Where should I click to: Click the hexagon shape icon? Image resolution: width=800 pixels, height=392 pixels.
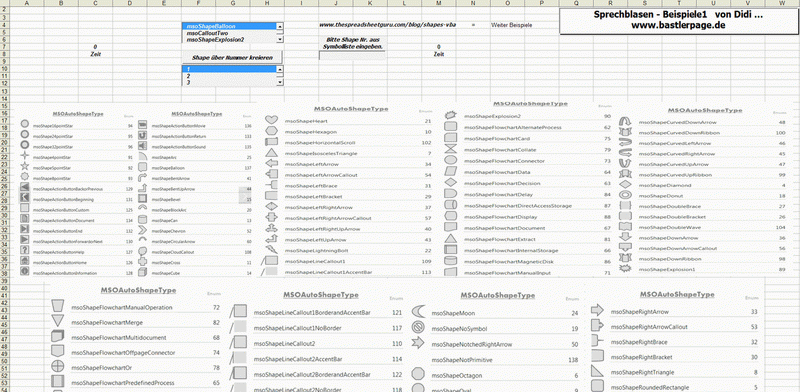271,131
